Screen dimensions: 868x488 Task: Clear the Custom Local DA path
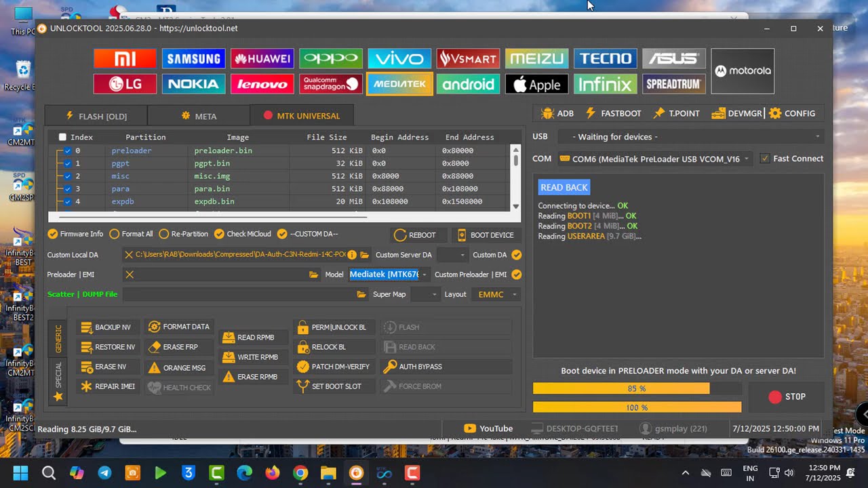coord(129,255)
